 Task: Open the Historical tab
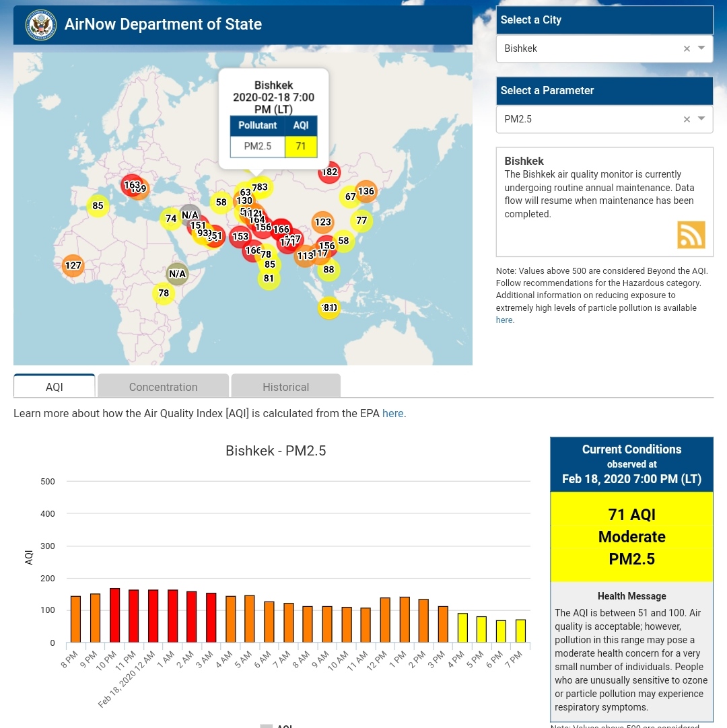(x=285, y=387)
